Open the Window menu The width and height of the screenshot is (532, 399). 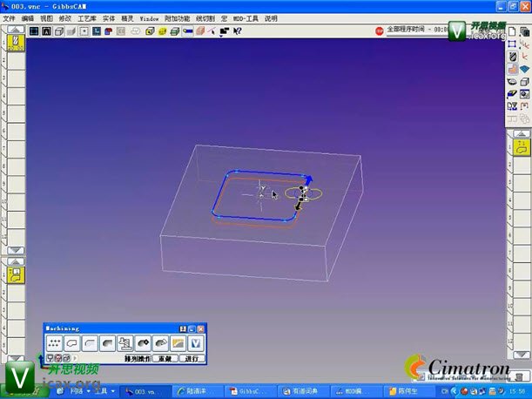(149, 18)
